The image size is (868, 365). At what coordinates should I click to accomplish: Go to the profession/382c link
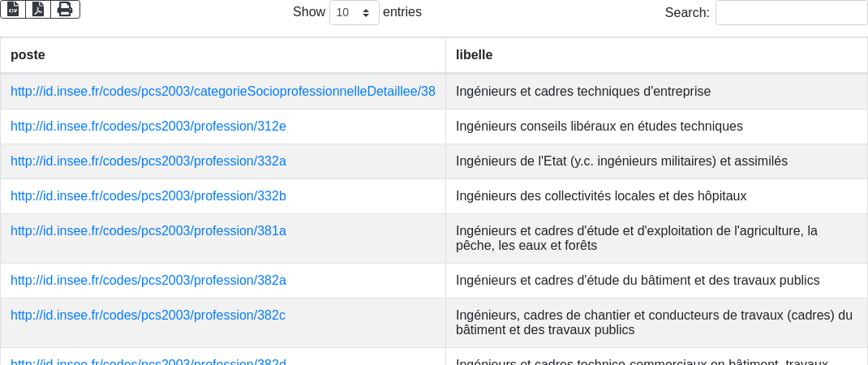[x=148, y=316]
